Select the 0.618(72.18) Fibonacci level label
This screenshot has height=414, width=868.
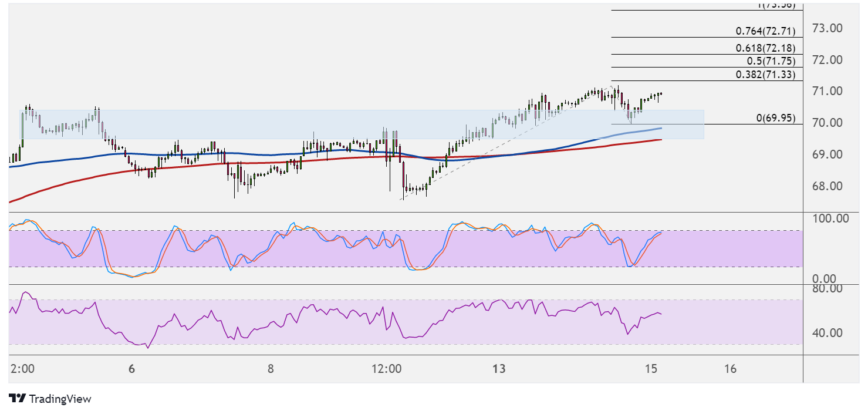click(x=765, y=48)
